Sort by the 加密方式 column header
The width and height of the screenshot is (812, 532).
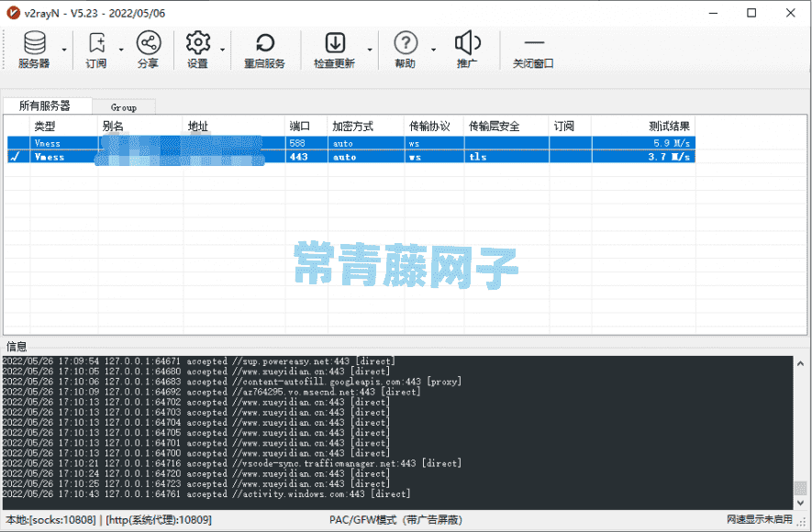(x=365, y=126)
